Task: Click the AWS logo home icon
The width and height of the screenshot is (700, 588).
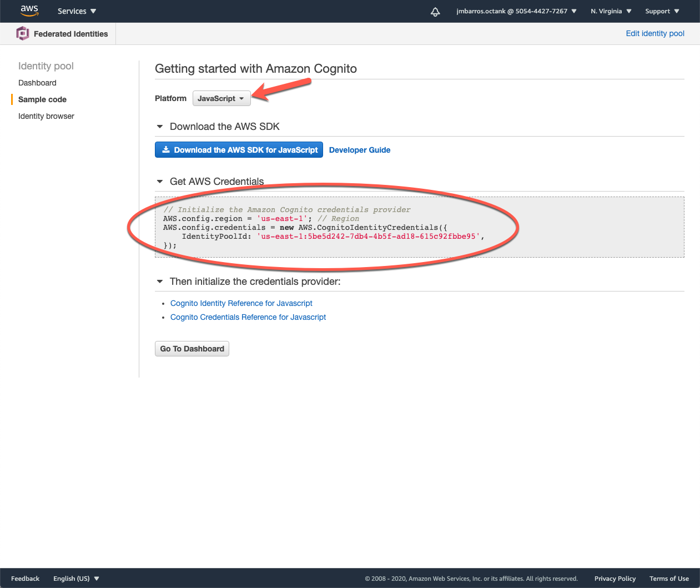Action: click(x=29, y=11)
